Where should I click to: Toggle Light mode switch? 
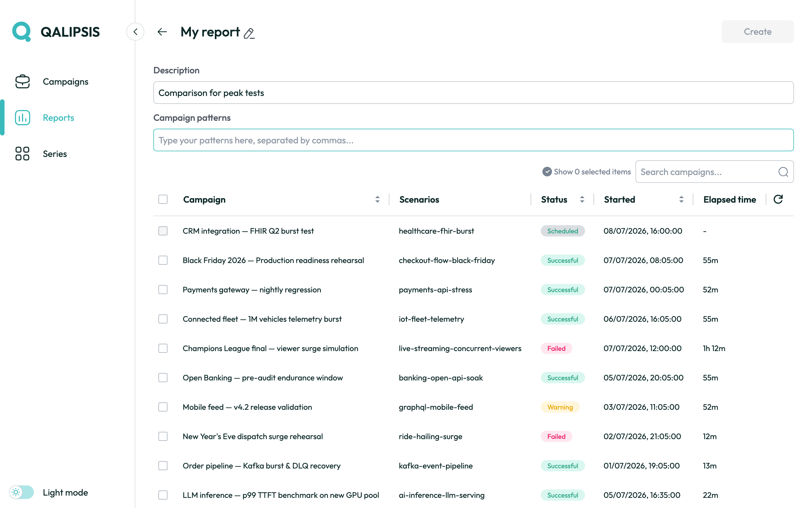click(x=21, y=492)
